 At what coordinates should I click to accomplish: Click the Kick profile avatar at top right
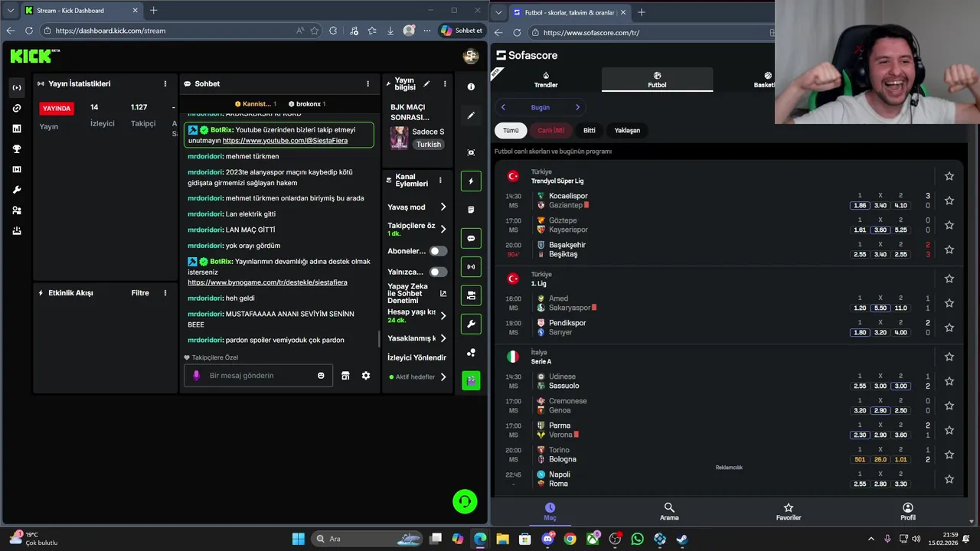[x=471, y=56]
